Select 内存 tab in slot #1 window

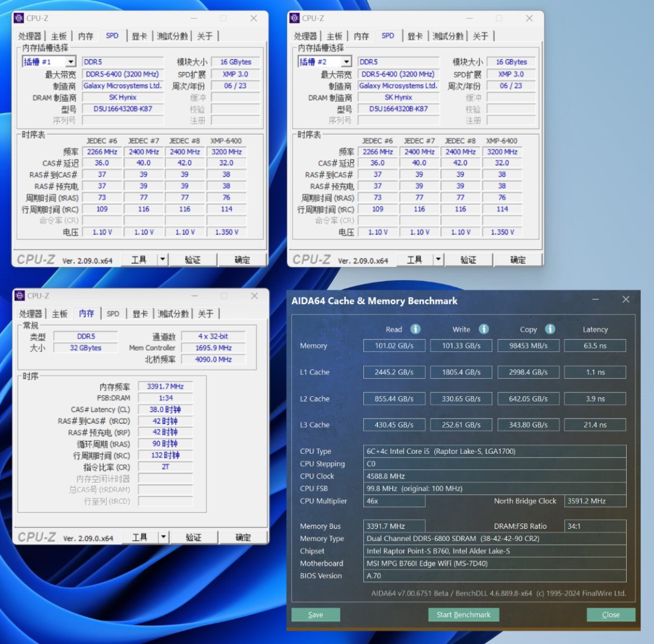pos(85,36)
